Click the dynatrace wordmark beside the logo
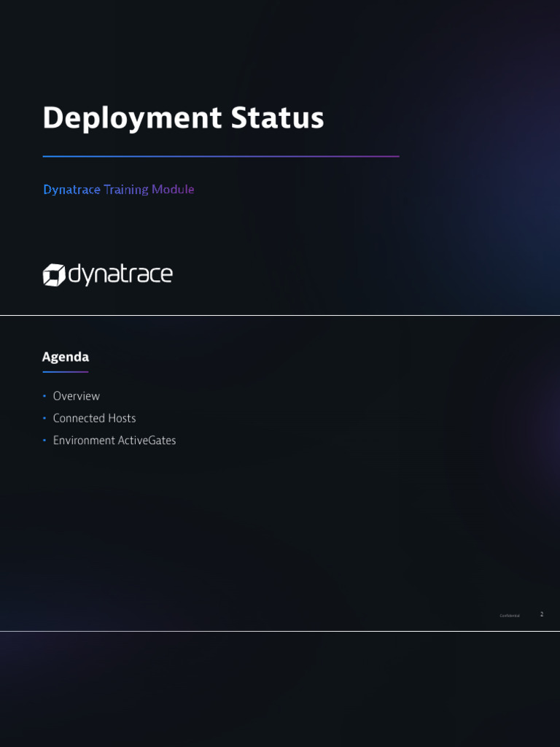The image size is (560, 747). [120, 275]
